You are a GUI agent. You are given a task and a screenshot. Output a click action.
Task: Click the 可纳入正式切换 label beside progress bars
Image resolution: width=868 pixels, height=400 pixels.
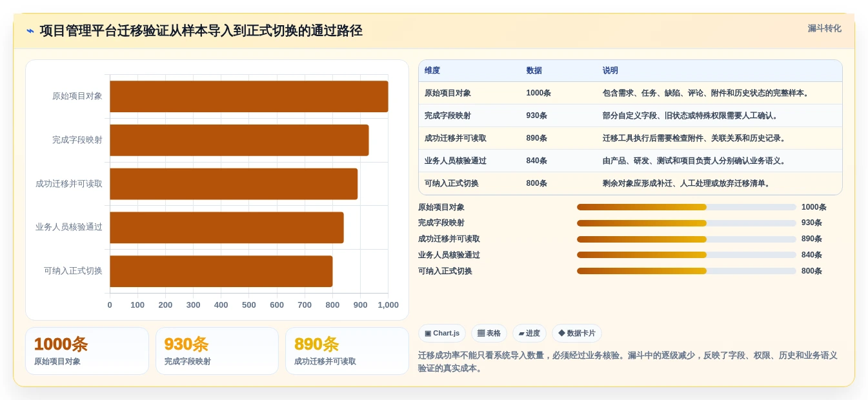[445, 271]
